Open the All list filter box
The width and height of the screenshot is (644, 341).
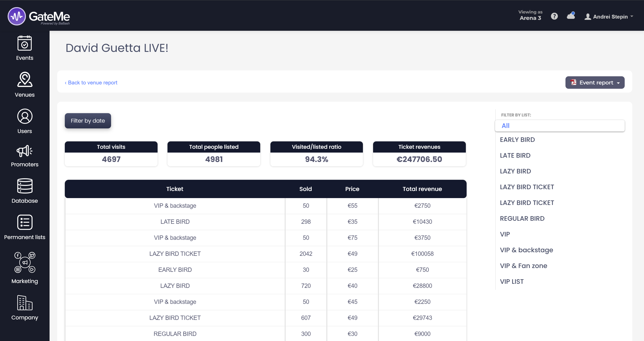560,126
